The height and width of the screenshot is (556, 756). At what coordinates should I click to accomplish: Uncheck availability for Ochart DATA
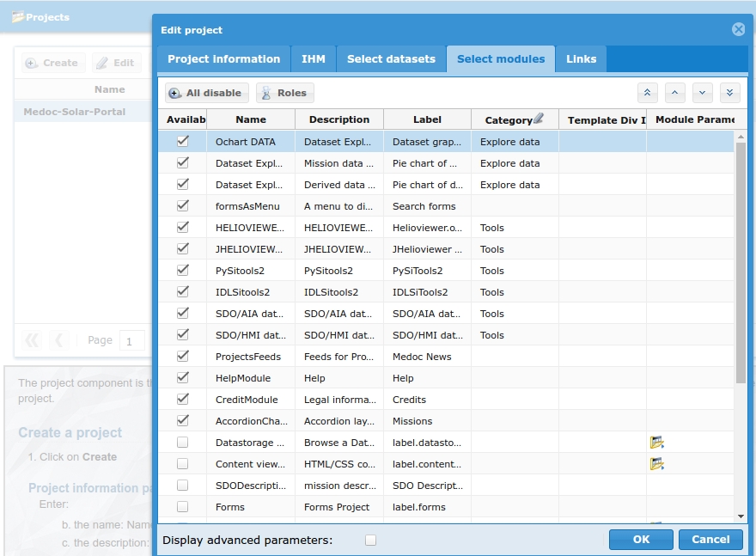click(183, 141)
